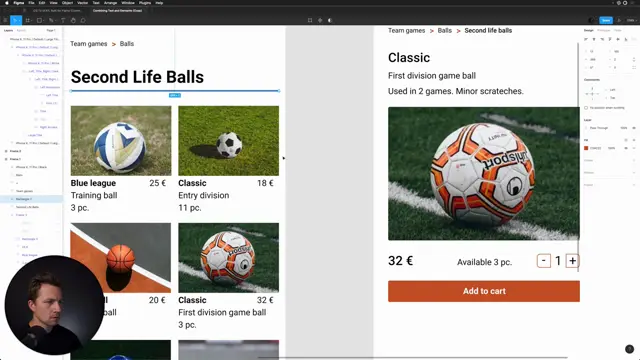
Task: Select the Frame tool
Action: pyautogui.click(x=27, y=20)
